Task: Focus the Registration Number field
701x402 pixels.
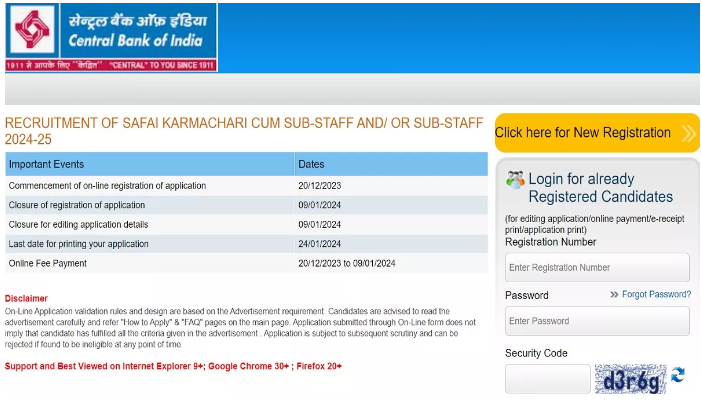Action: coord(597,267)
